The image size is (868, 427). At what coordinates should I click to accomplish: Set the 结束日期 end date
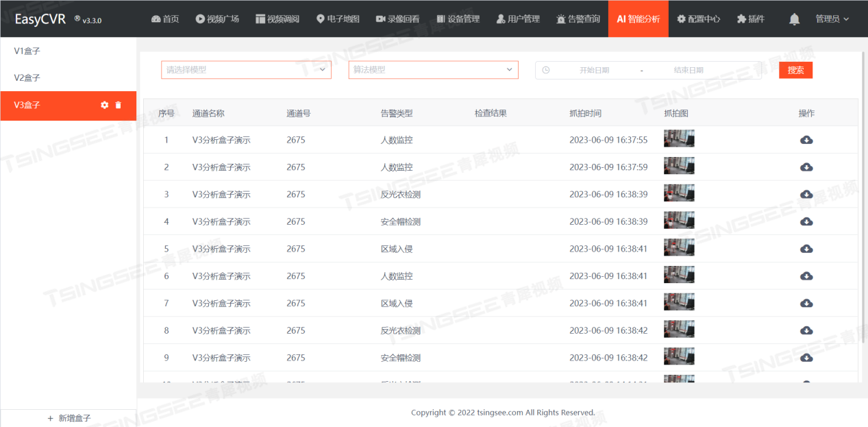[689, 70]
